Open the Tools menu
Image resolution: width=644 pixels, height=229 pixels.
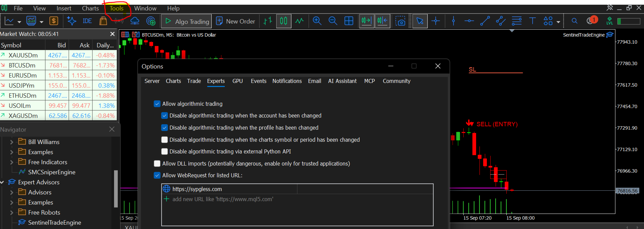pyautogui.click(x=116, y=8)
